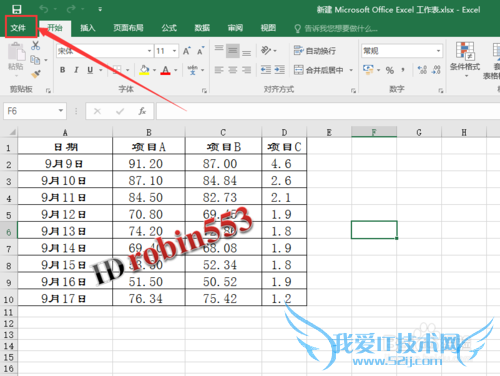Click the Decrease Font Size icon
Image resolution: width=500 pixels, height=376 pixels.
[x=200, y=51]
